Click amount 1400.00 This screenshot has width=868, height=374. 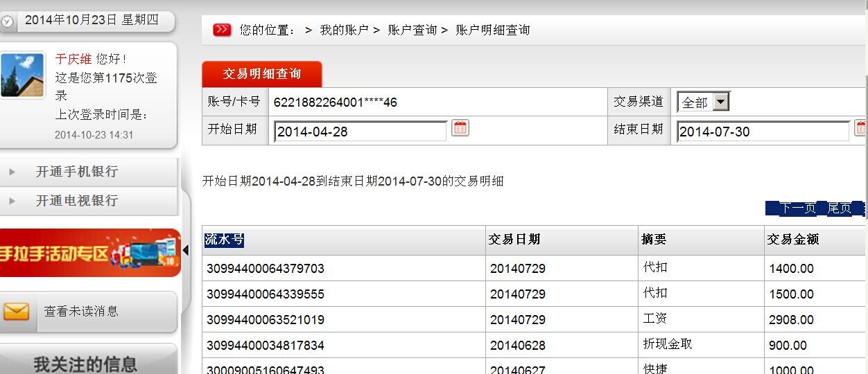point(791,269)
